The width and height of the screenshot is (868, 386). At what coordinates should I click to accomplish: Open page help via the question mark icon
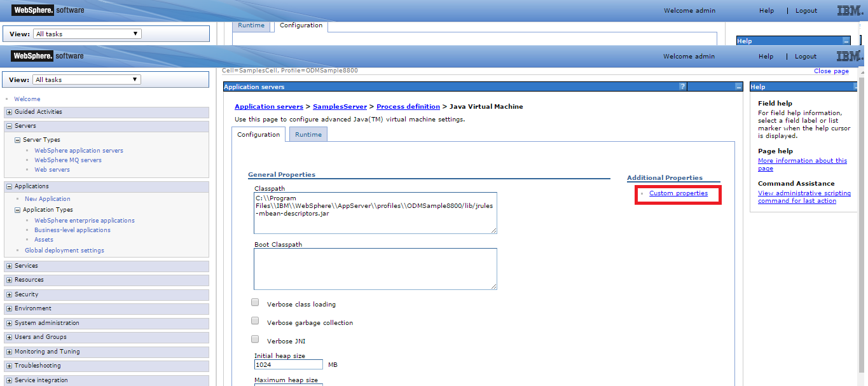[682, 86]
